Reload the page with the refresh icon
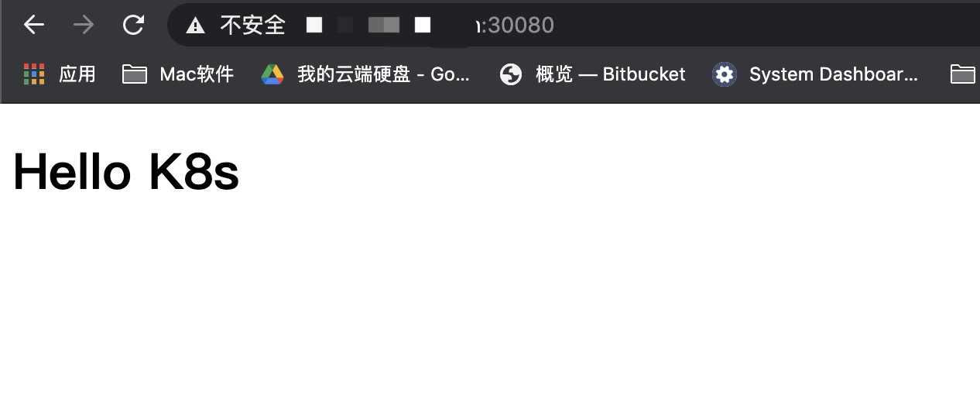980x395 pixels. 133,25
